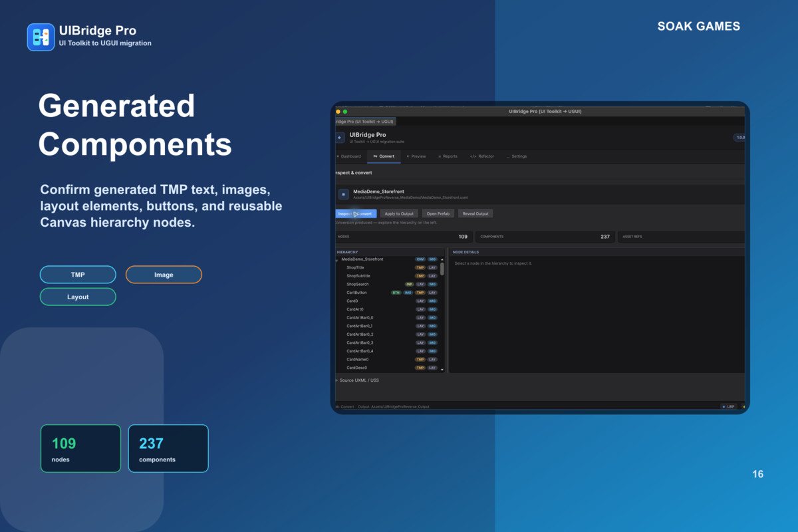Click the BTN badge on CartButton row
This screenshot has width=798, height=532.
[396, 293]
